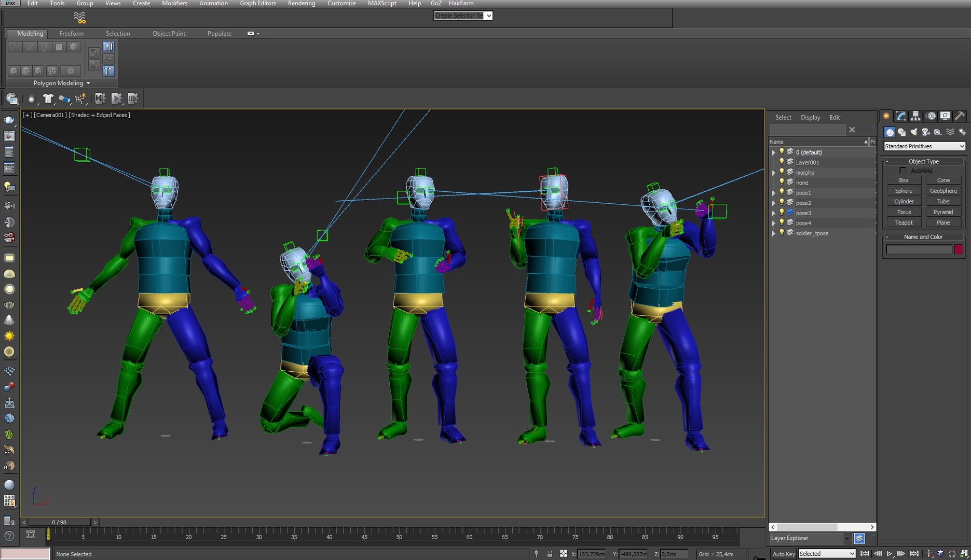Screen dimensions: 971x560
Task: Open the Selected key filter dropdown
Action: point(827,554)
